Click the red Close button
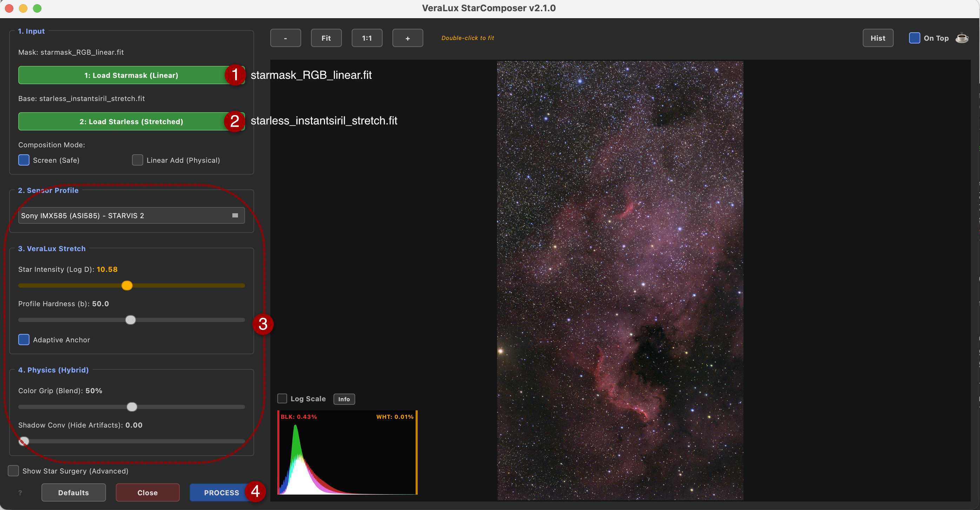The image size is (980, 510). pyautogui.click(x=148, y=492)
